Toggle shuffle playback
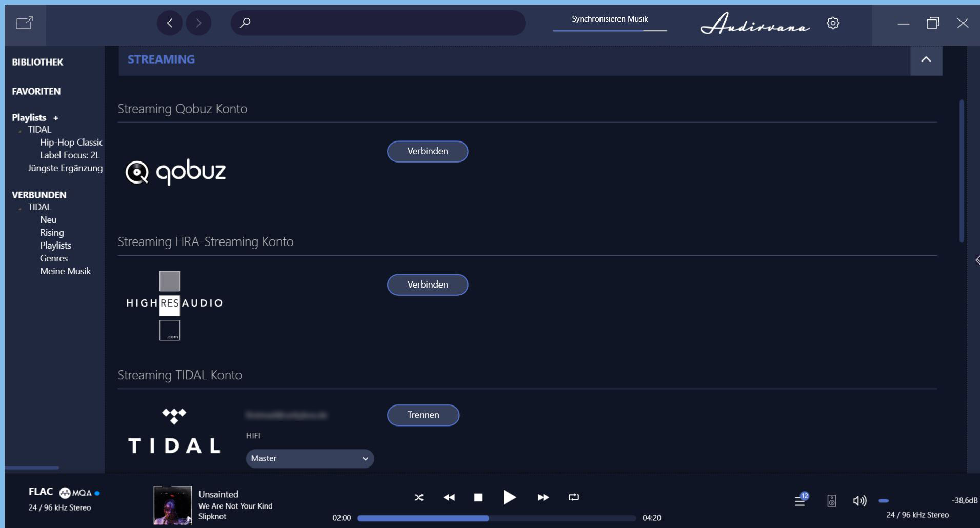This screenshot has height=528, width=980. 419,497
